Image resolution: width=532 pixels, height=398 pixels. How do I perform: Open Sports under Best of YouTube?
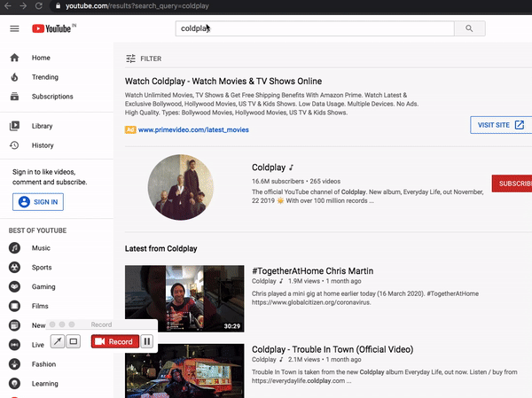(x=42, y=268)
